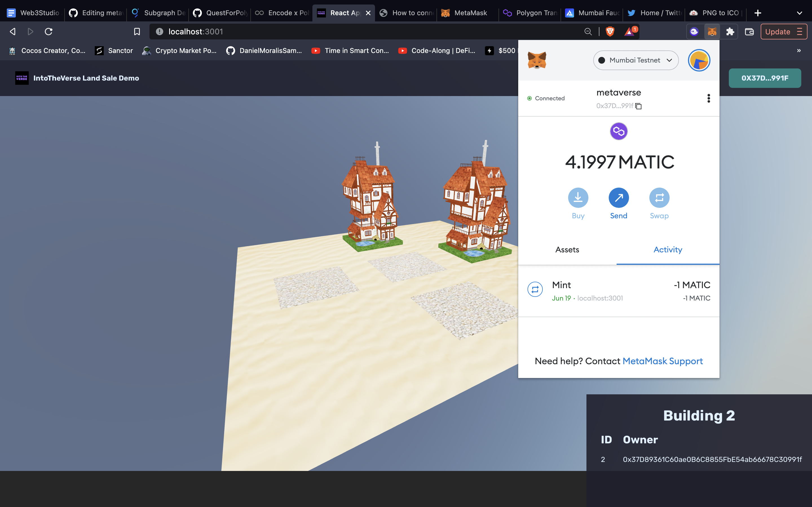This screenshot has height=507, width=812.
Task: Select the Buy icon in MetaMask
Action: tap(578, 198)
